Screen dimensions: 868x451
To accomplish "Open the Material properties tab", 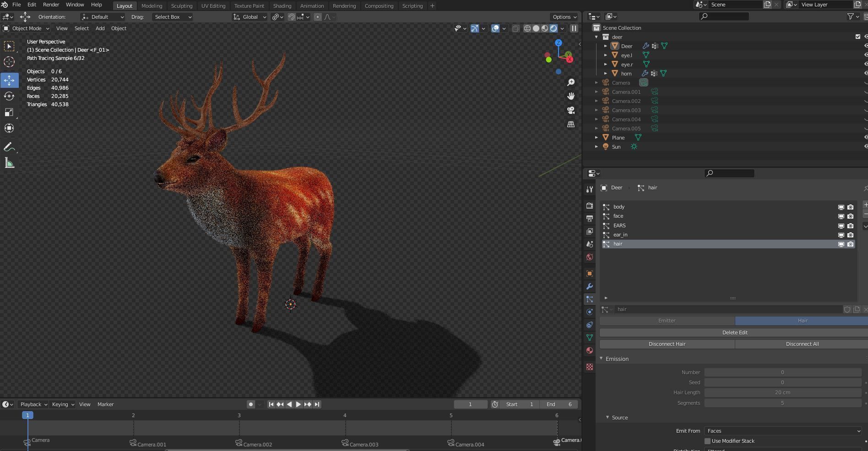I will [590, 350].
